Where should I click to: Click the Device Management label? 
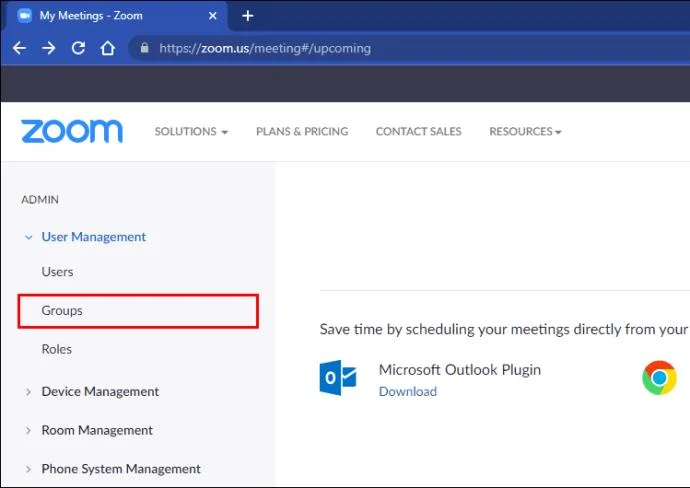(x=100, y=391)
